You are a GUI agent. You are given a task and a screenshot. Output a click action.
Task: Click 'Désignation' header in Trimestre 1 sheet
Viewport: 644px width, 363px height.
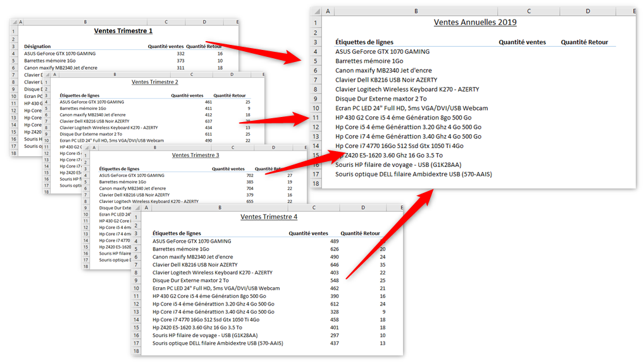37,46
